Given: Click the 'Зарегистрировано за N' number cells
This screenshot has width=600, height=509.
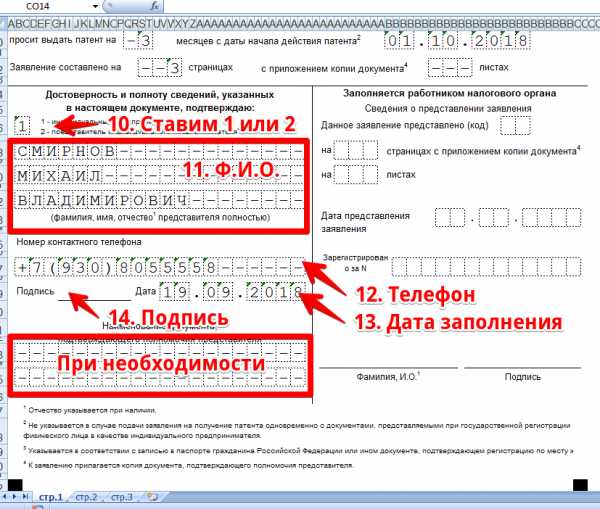Looking at the screenshot, I should pyautogui.click(x=486, y=266).
